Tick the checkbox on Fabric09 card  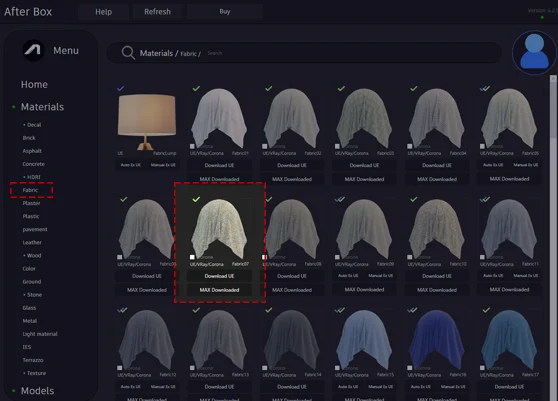point(337,257)
